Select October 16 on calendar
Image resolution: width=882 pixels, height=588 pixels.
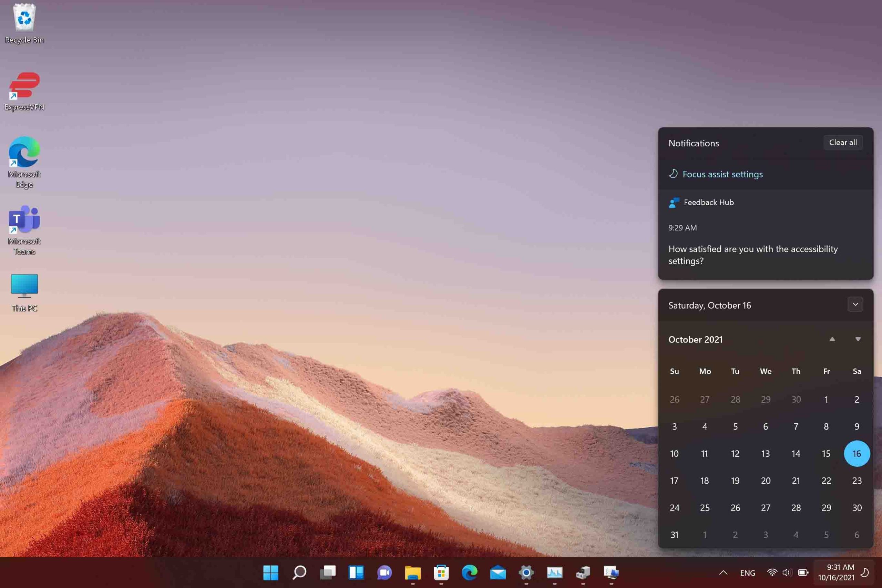856,453
